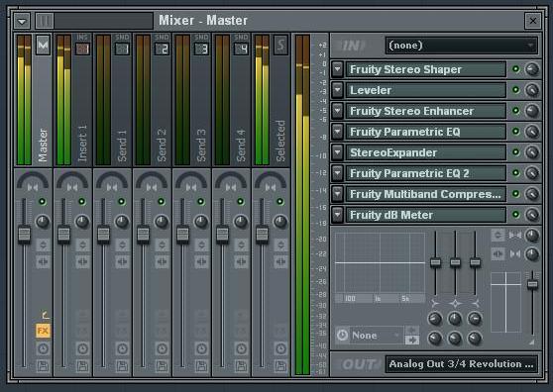This screenshot has width=553, height=392.
Task: Open the Fruity Stereo Enhancer plugin
Action: pyautogui.click(x=426, y=111)
